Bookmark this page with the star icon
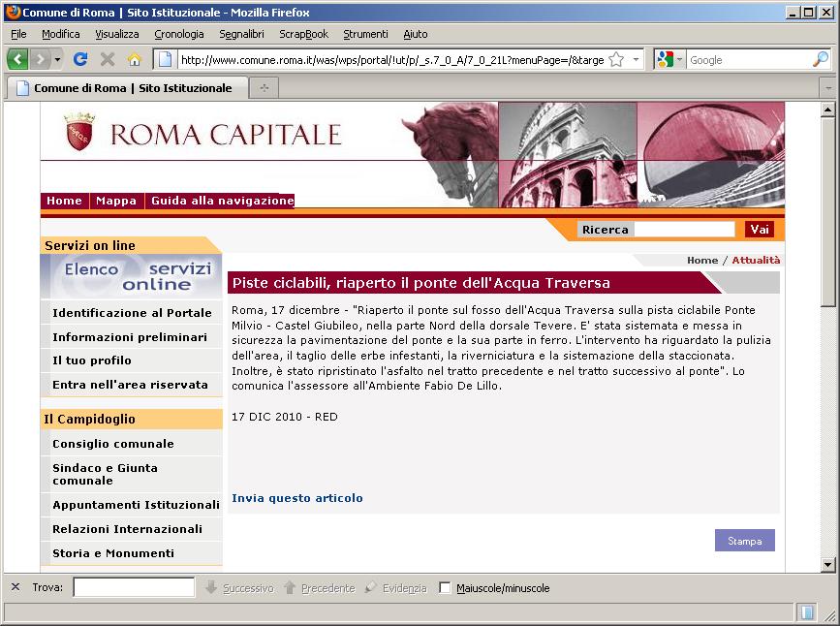840x626 pixels. coord(616,59)
